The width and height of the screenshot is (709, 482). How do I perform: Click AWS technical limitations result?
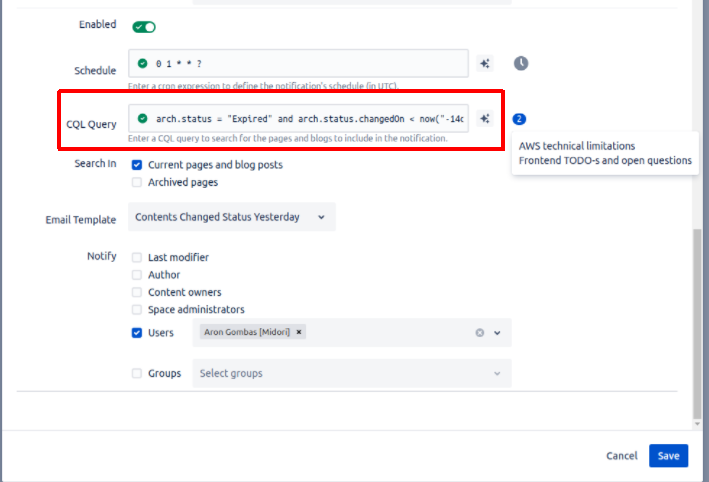click(577, 146)
